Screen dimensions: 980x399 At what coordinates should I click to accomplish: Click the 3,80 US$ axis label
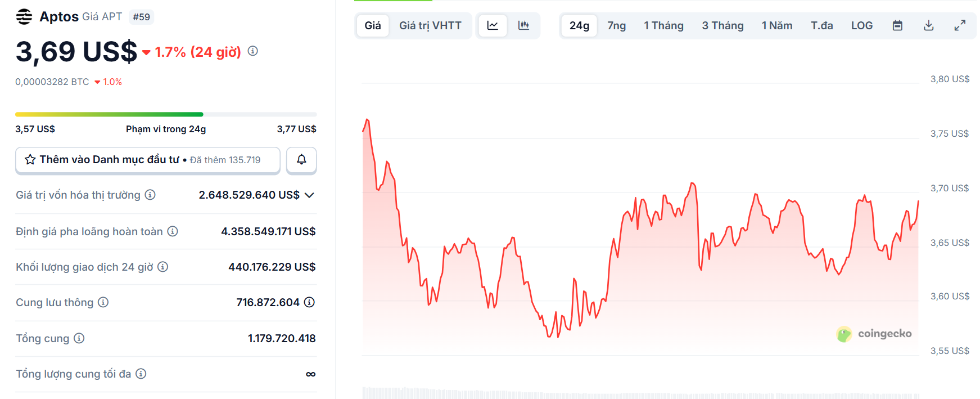pyautogui.click(x=950, y=79)
